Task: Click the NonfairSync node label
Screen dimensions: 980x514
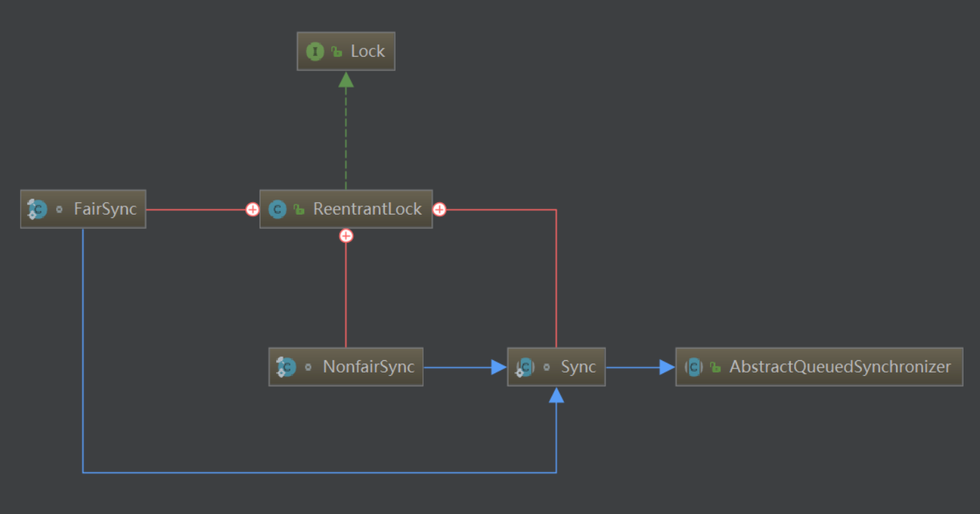Action: (x=368, y=366)
